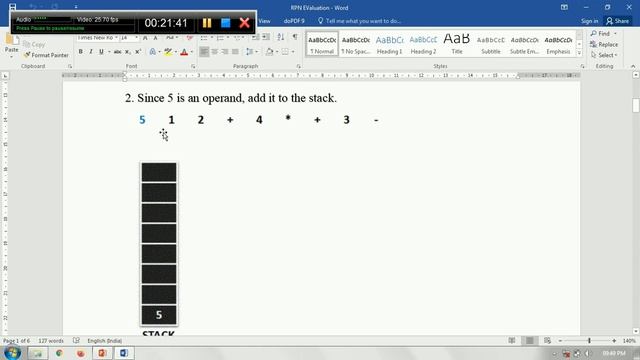
Task: Click Sign in
Action: tap(589, 21)
